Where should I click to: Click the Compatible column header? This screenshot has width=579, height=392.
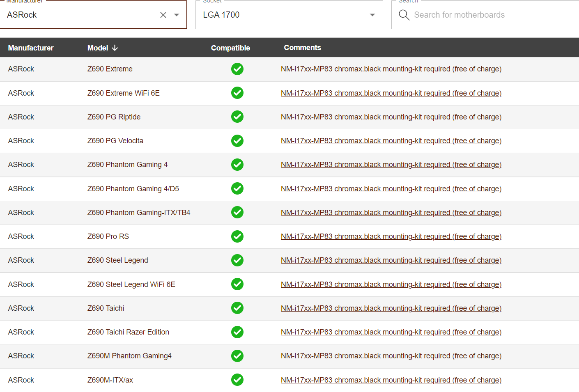coord(230,48)
